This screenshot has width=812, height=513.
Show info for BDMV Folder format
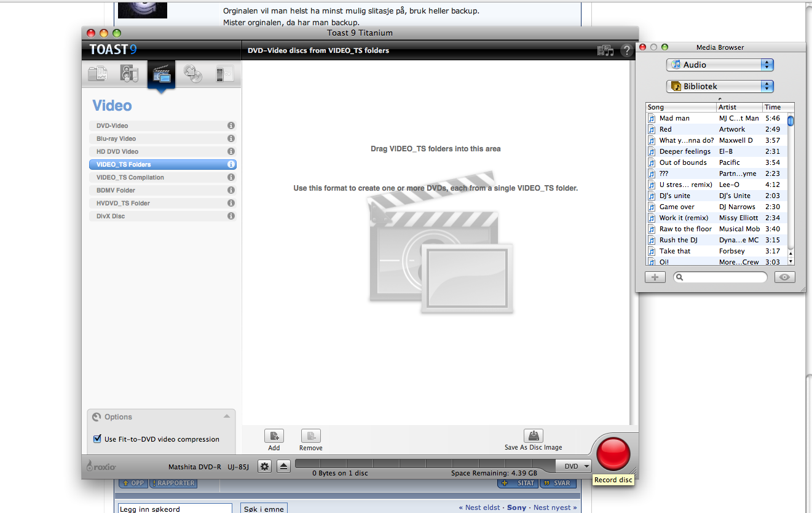(x=231, y=190)
